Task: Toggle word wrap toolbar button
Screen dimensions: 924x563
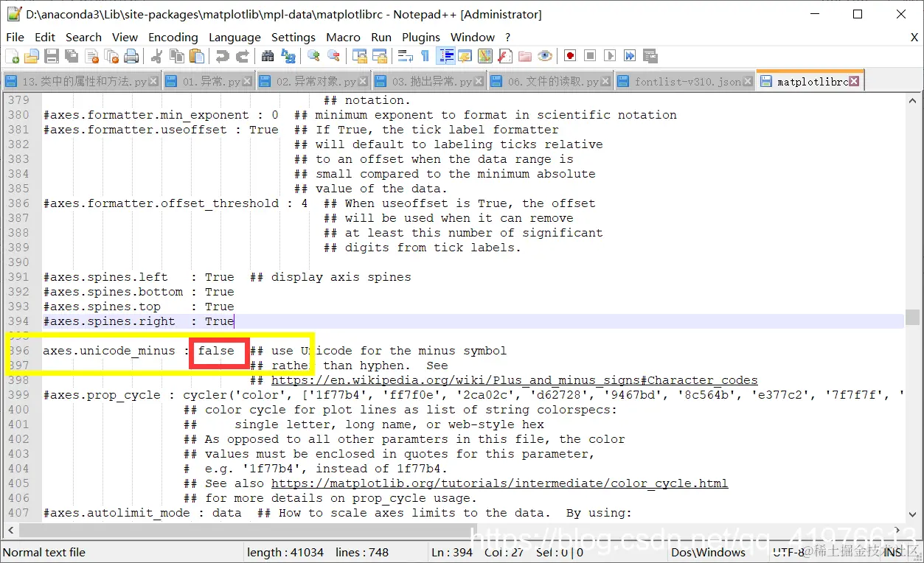Action: click(x=406, y=56)
